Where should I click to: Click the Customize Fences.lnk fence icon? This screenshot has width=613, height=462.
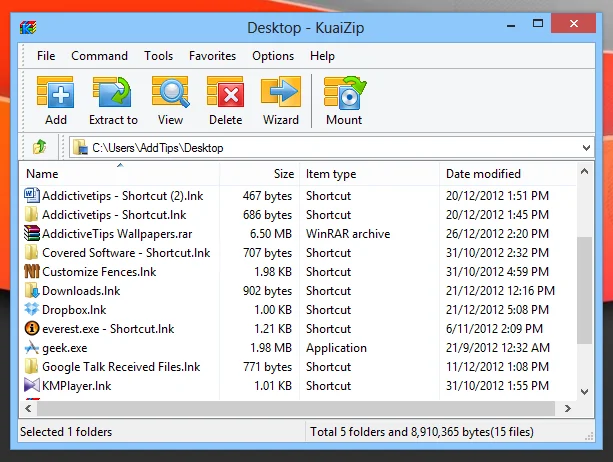[x=32, y=271]
